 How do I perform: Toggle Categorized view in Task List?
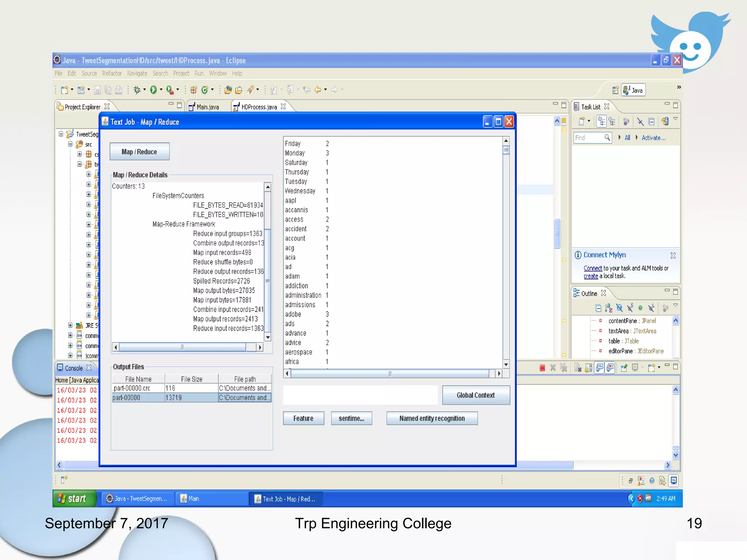(x=601, y=121)
